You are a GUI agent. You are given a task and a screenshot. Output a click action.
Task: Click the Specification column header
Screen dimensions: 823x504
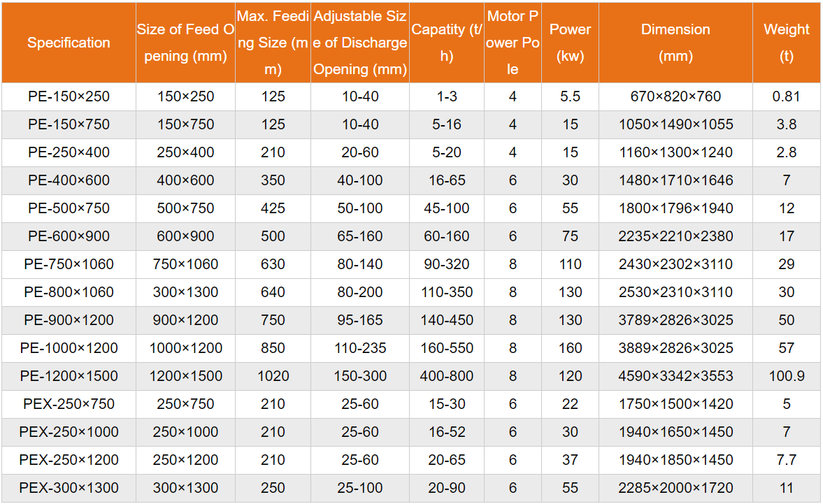(x=69, y=43)
